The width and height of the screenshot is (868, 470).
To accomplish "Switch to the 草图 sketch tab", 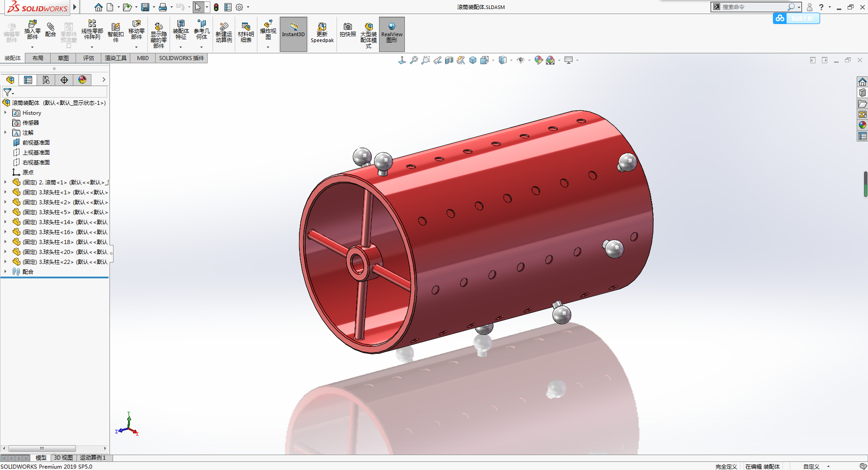I will 63,58.
